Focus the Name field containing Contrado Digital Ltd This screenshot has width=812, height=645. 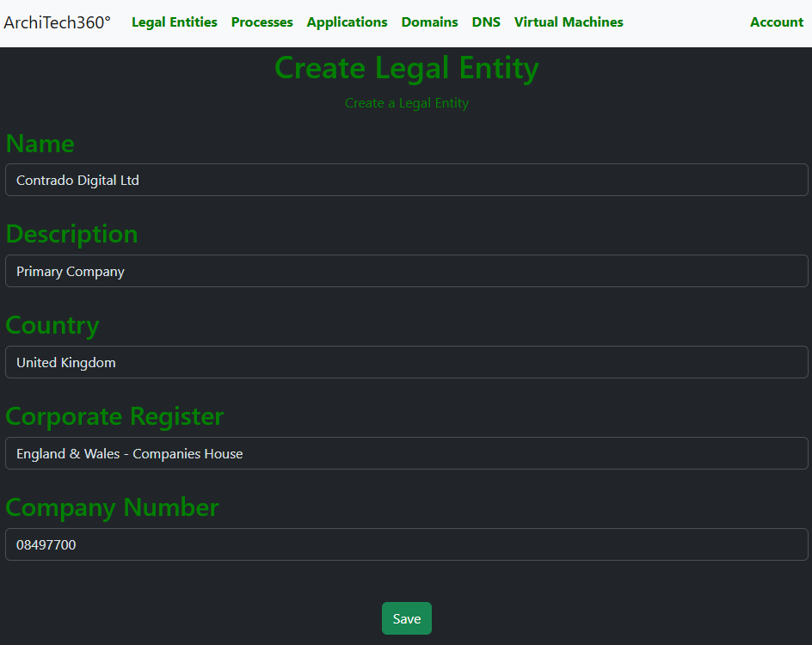click(x=406, y=180)
